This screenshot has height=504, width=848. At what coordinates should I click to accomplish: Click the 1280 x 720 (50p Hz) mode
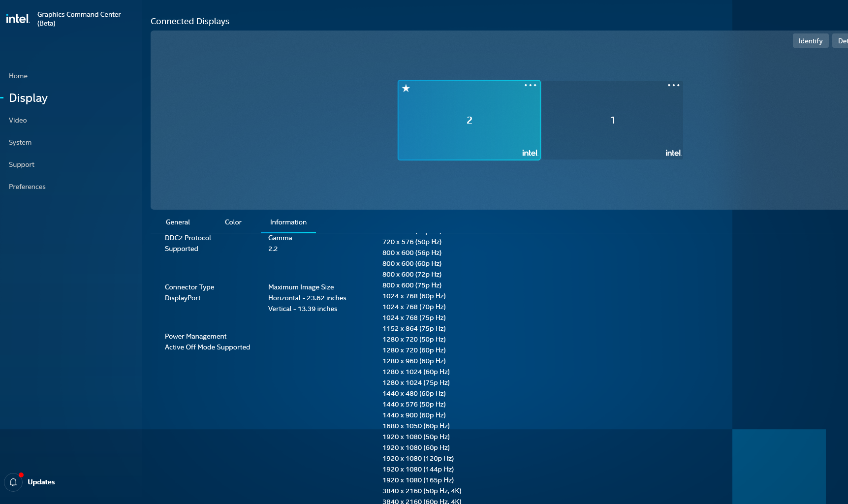[x=414, y=339]
